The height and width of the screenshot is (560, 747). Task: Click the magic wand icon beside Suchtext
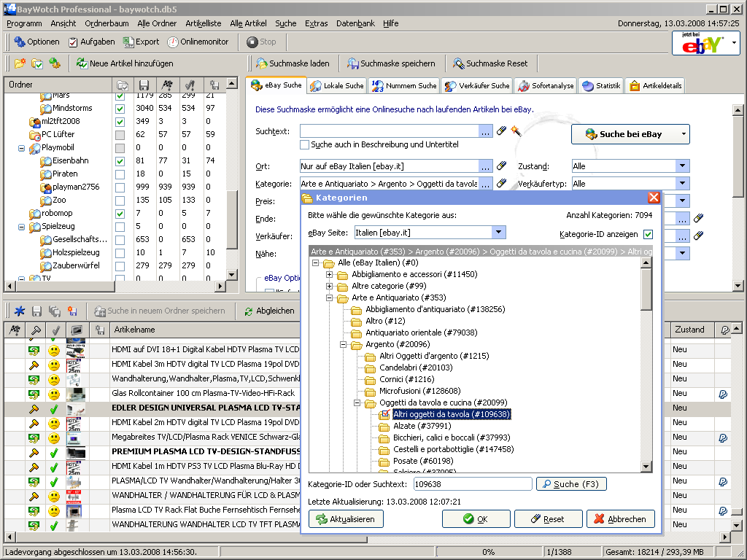tap(516, 131)
